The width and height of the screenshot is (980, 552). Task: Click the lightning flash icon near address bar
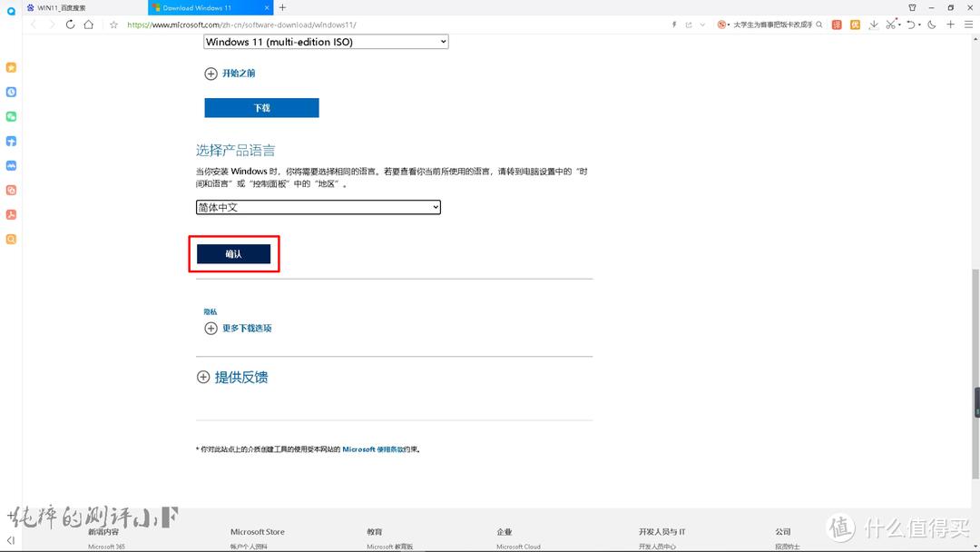click(x=673, y=25)
